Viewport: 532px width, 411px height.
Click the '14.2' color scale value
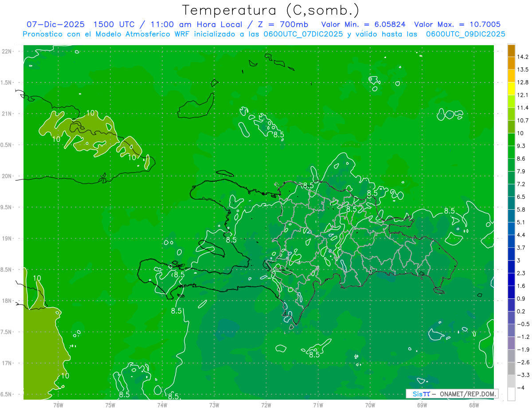523,57
